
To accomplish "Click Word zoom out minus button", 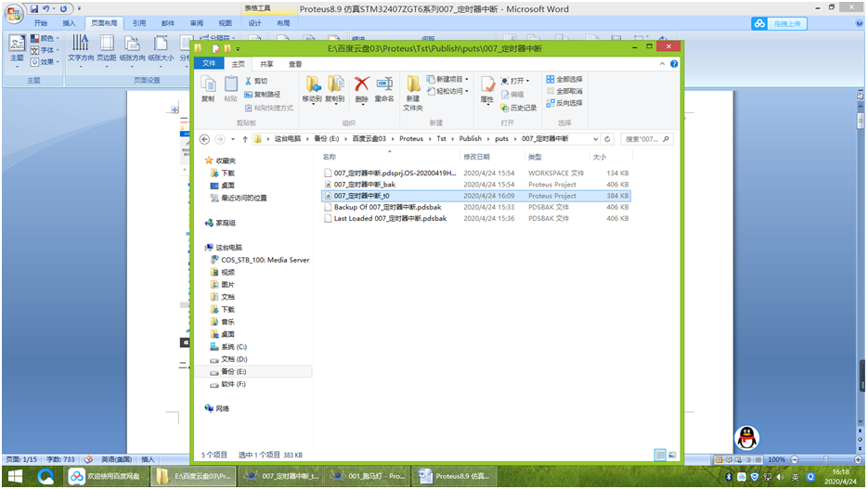I will tap(795, 459).
